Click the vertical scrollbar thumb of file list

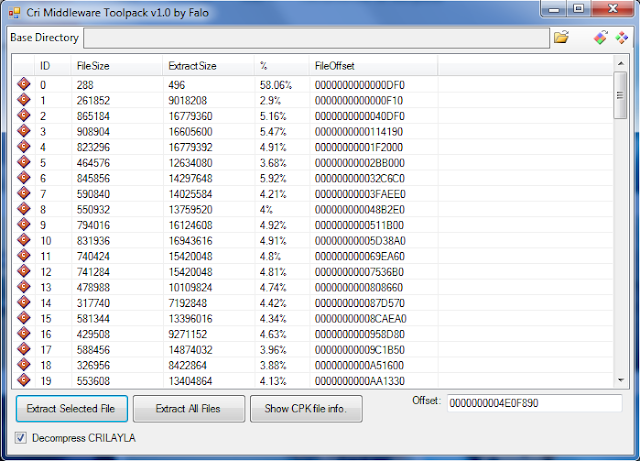[620, 95]
